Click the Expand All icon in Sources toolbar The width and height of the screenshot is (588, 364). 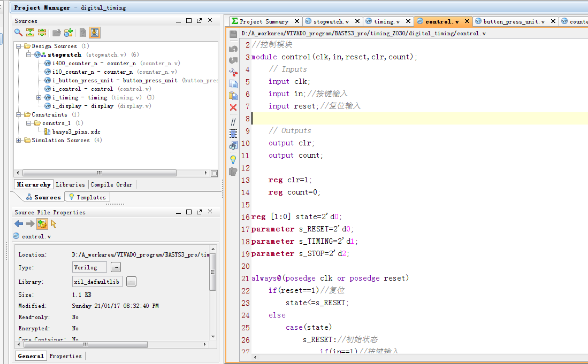42,33
